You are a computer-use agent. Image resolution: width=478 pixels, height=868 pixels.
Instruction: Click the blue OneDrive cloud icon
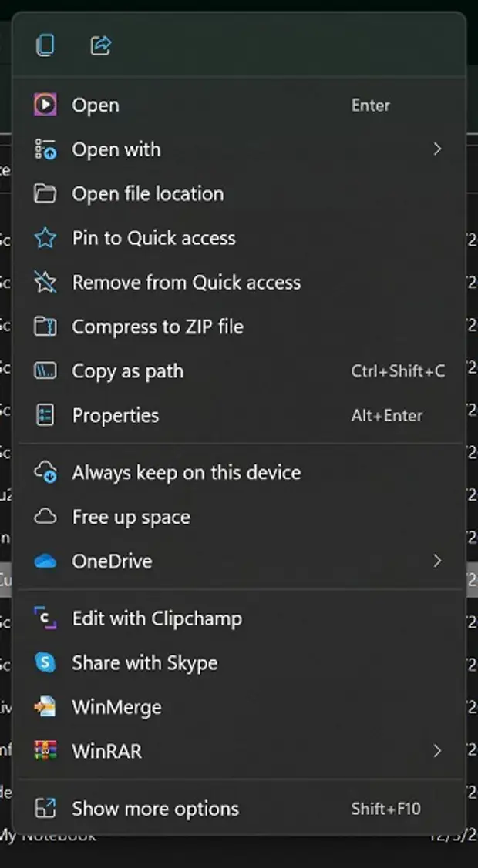[45, 561]
